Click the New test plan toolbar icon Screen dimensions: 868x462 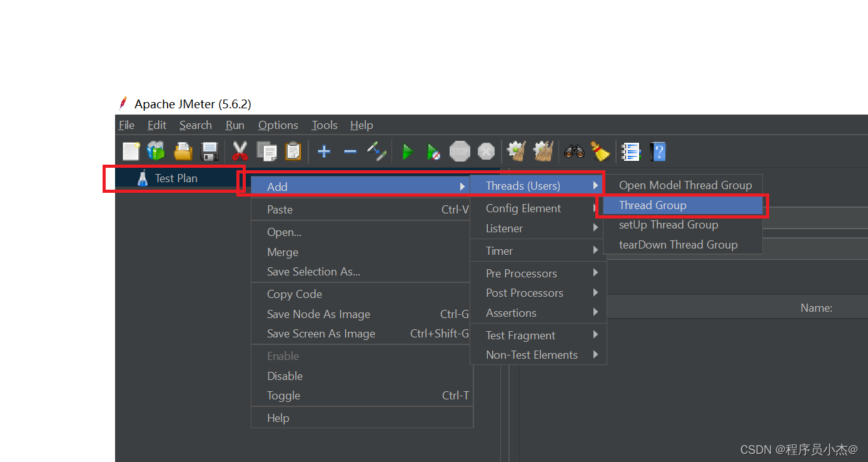(x=131, y=151)
